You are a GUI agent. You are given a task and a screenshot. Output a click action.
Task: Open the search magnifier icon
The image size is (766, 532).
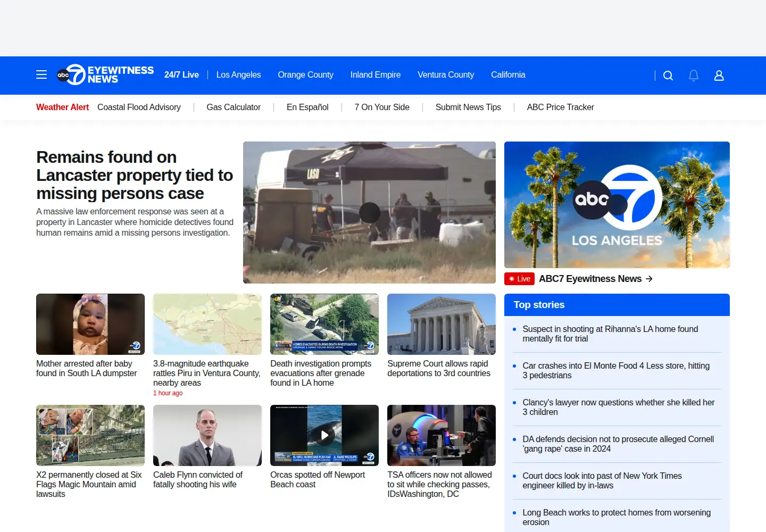pyautogui.click(x=668, y=76)
